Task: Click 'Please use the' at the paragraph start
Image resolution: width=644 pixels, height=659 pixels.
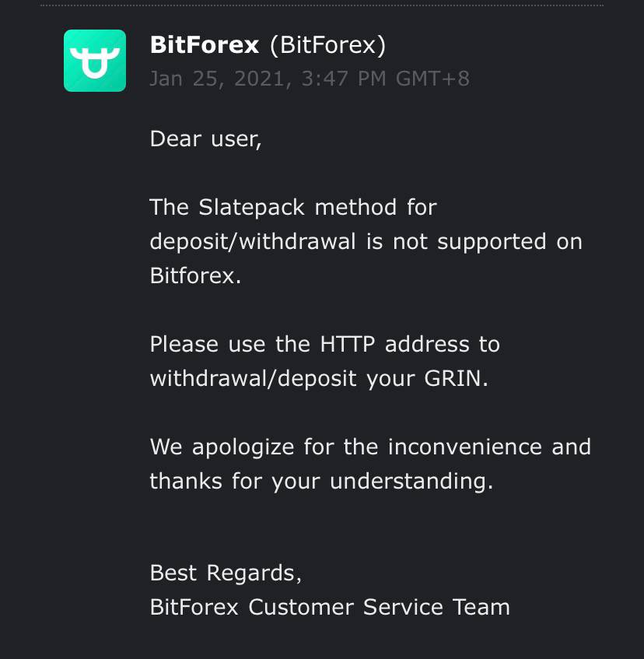Action: click(x=229, y=344)
